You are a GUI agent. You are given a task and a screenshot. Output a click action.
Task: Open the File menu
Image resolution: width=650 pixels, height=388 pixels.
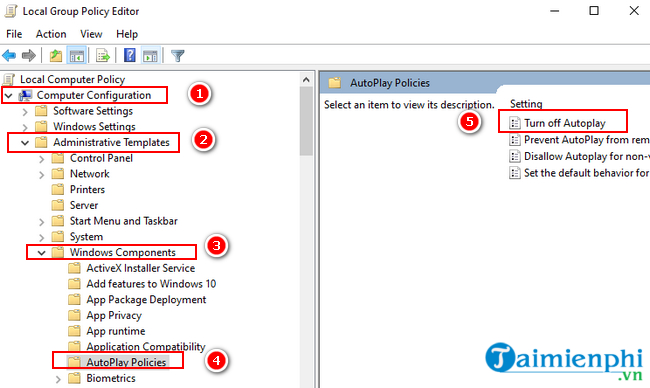14,34
